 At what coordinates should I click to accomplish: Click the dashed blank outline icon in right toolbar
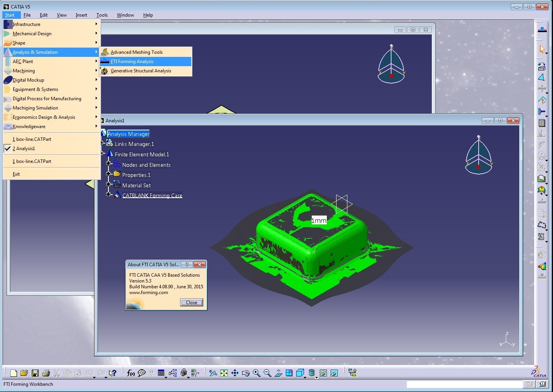click(x=542, y=225)
